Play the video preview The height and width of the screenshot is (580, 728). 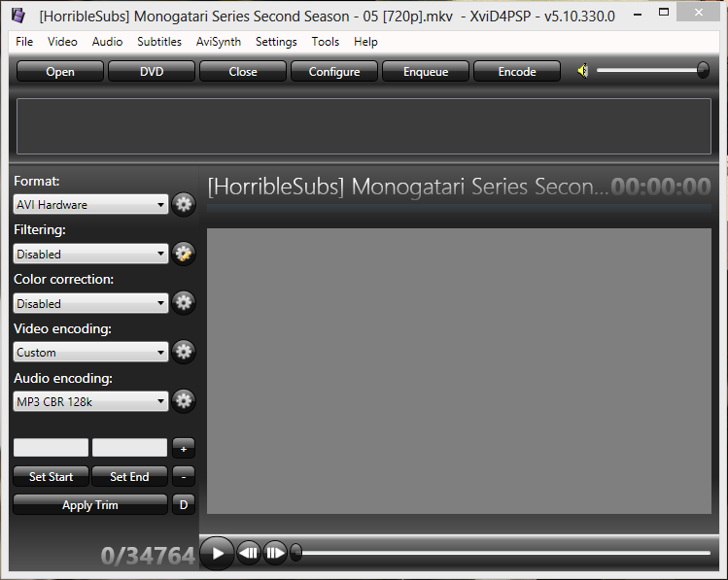pos(217,553)
